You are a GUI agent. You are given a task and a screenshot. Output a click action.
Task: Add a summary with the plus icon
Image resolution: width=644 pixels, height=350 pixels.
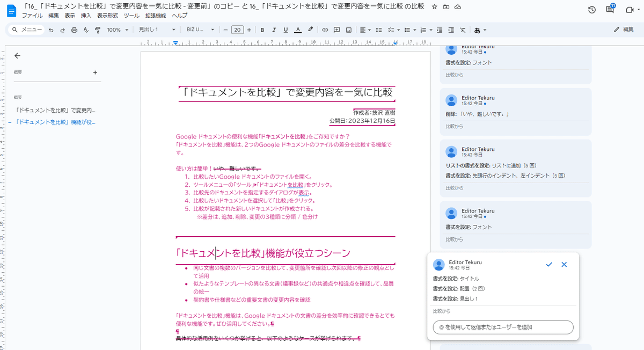tap(95, 72)
